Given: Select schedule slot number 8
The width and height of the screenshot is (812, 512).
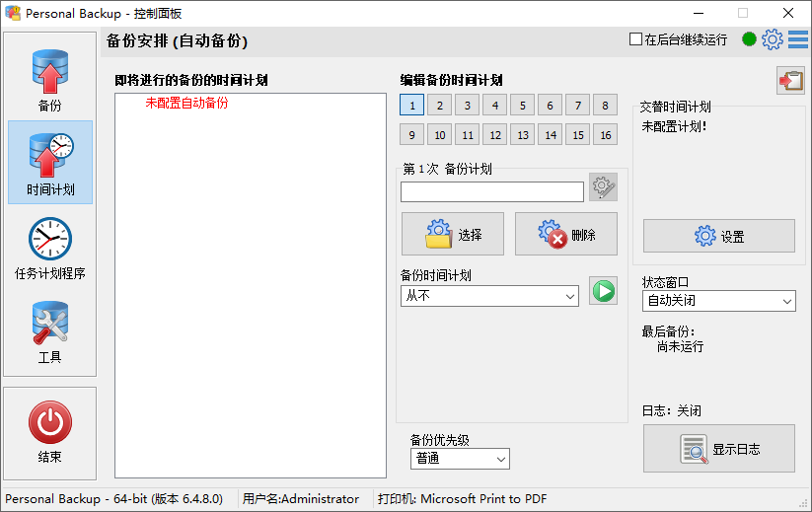Looking at the screenshot, I should (x=605, y=106).
